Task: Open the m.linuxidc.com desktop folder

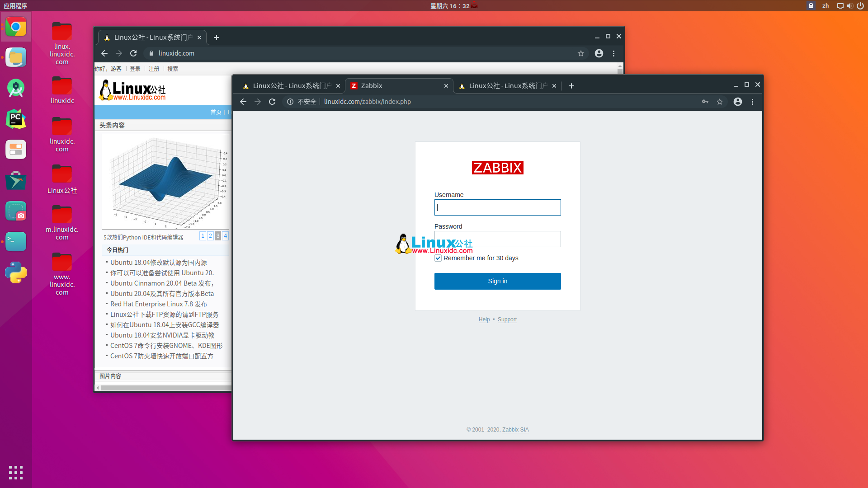Action: (62, 222)
